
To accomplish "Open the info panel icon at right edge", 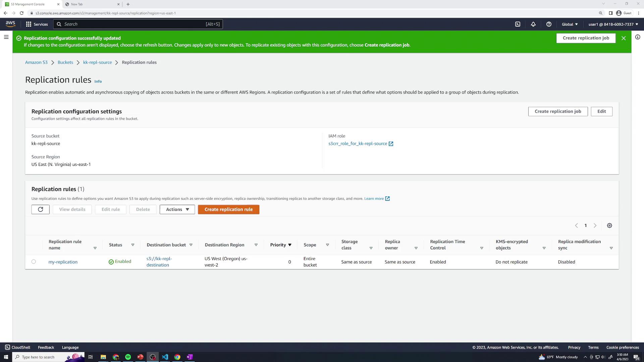I will tap(637, 37).
